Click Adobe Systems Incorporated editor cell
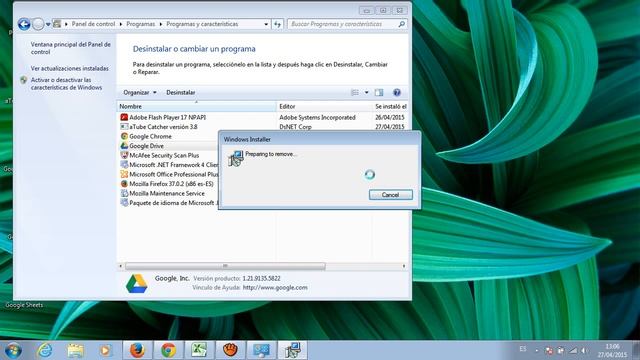 click(x=317, y=118)
